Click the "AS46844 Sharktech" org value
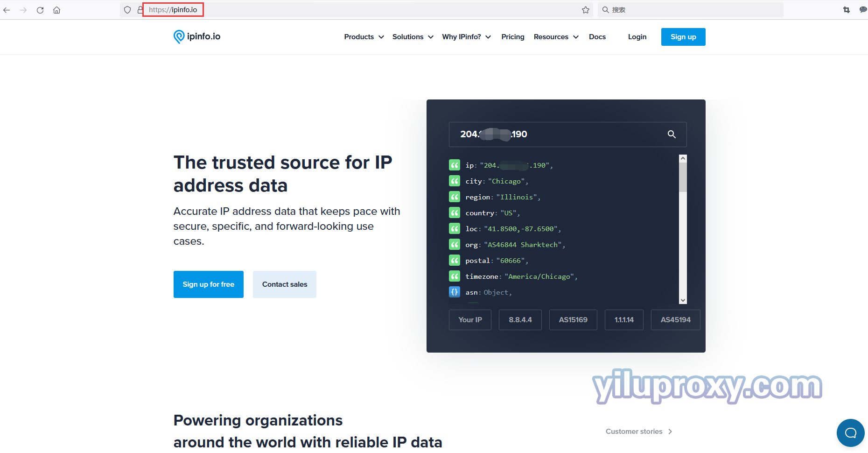The width and height of the screenshot is (868, 453). (x=523, y=245)
